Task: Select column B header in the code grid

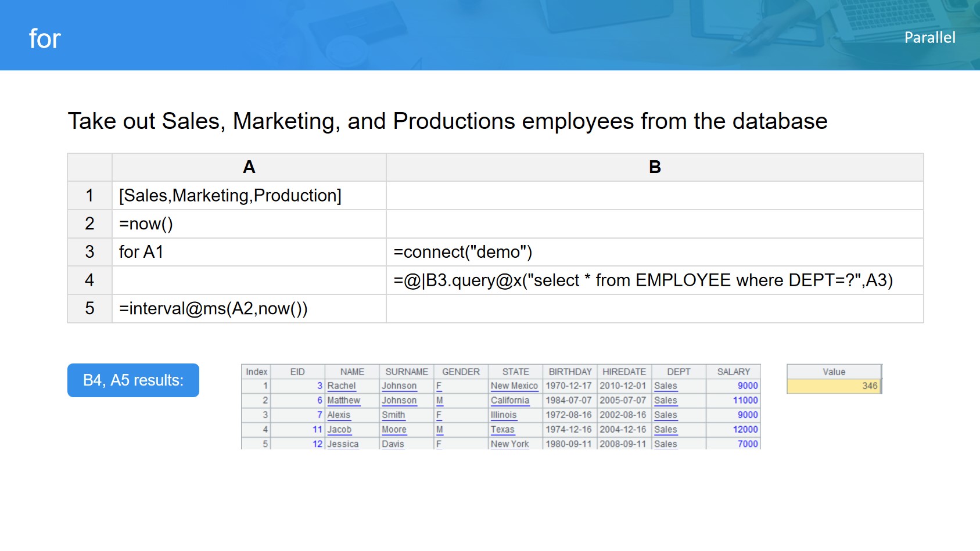Action: [654, 167]
